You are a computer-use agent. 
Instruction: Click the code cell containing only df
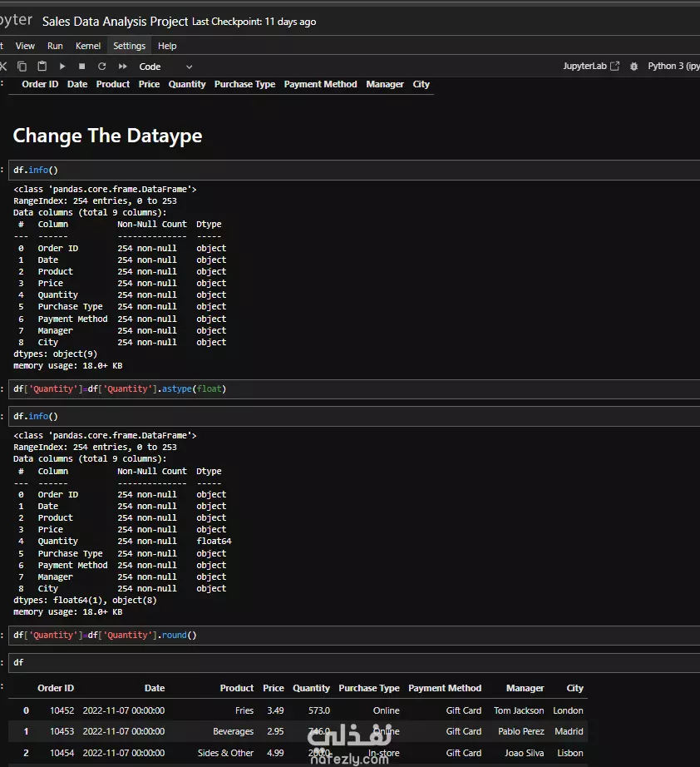354,662
